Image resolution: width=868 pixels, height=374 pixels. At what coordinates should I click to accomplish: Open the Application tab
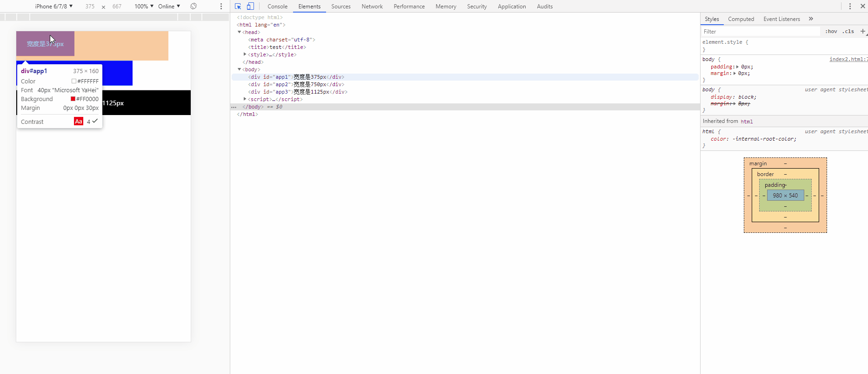click(x=512, y=7)
